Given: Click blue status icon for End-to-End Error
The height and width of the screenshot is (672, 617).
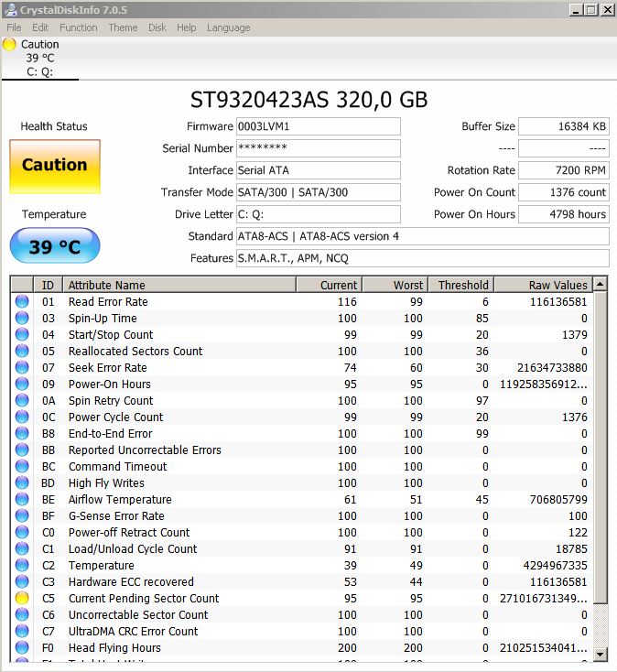Looking at the screenshot, I should (22, 434).
